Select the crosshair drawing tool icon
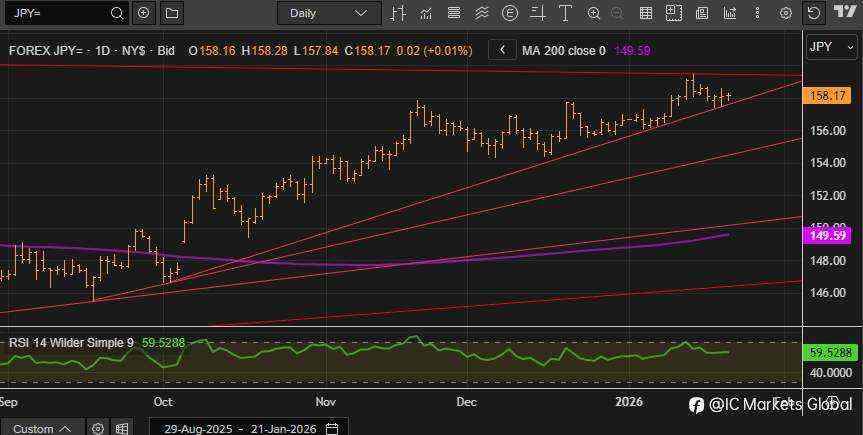This screenshot has height=435, width=863. (x=537, y=13)
